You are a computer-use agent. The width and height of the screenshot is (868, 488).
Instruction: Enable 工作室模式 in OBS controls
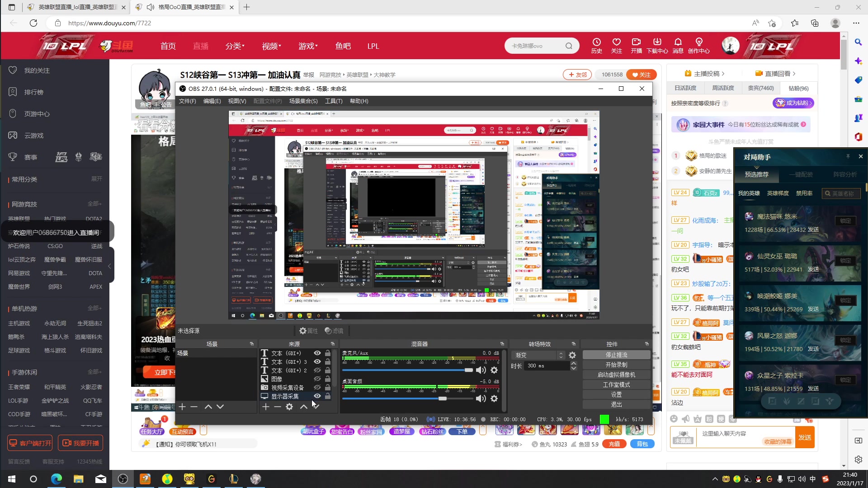(x=616, y=385)
